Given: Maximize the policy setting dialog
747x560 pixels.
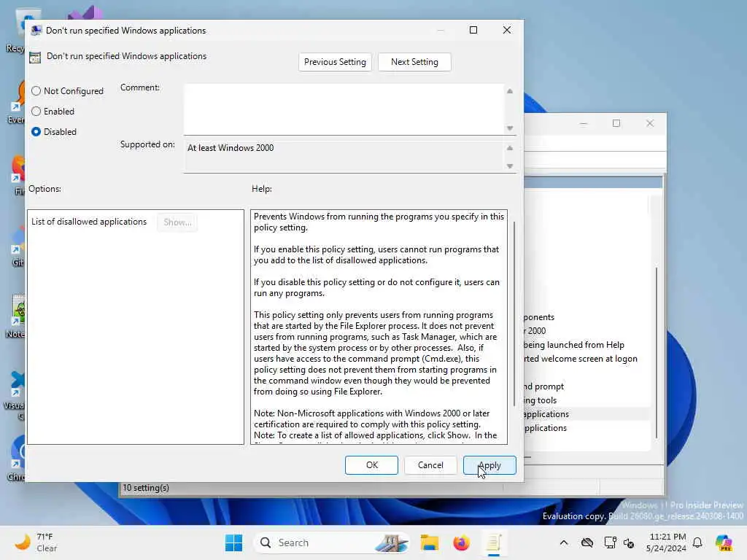Looking at the screenshot, I should coord(473,30).
